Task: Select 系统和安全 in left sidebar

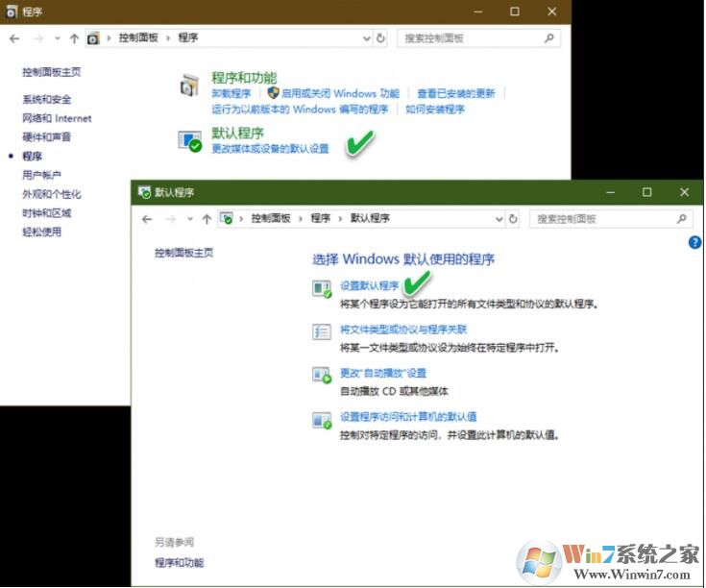Action: 47,99
